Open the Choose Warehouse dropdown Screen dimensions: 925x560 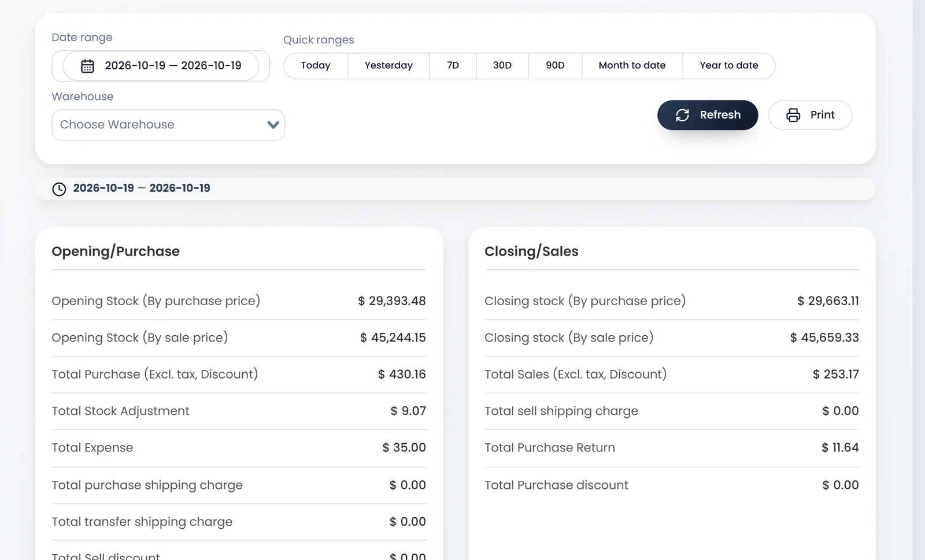tap(168, 125)
